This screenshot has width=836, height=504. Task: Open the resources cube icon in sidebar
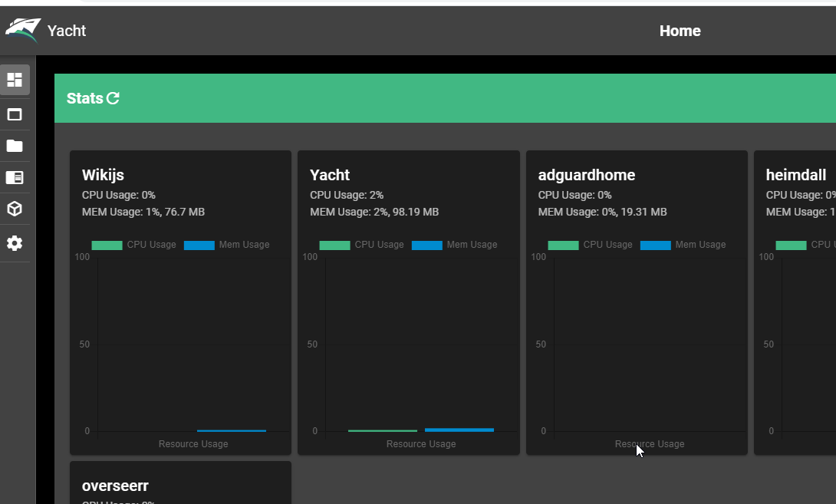tap(15, 209)
